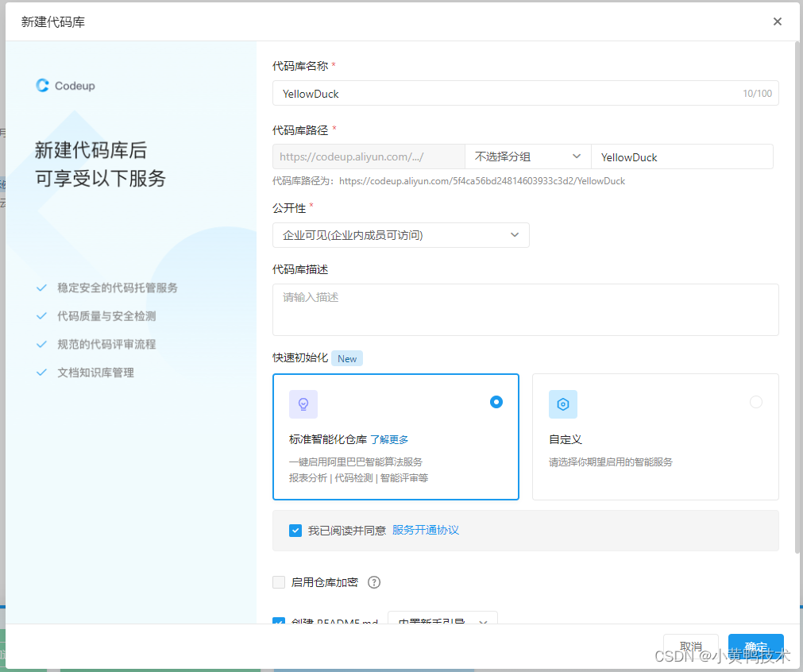Viewport: 803px width, 672px height.
Task: Click the 取消 cancel button
Action: [x=690, y=646]
